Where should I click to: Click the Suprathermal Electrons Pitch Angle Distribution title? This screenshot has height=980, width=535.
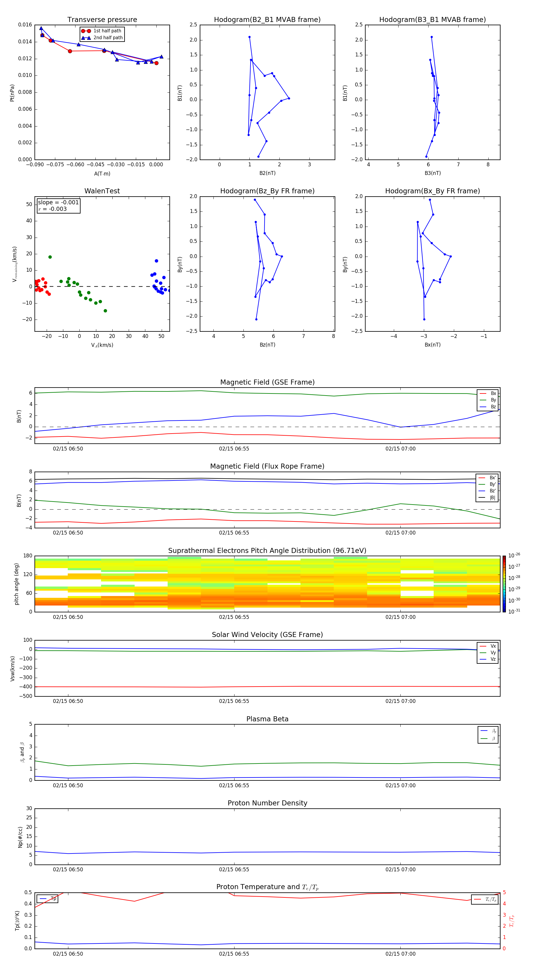(267, 551)
